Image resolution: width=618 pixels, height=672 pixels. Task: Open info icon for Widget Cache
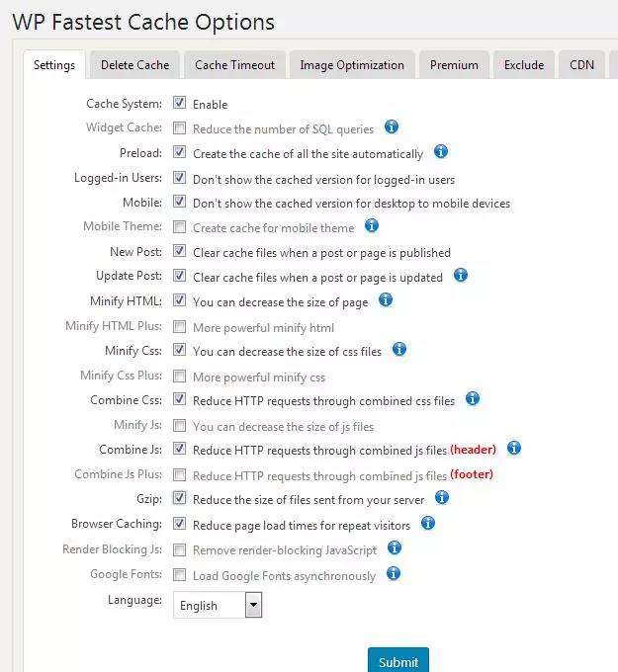click(392, 126)
